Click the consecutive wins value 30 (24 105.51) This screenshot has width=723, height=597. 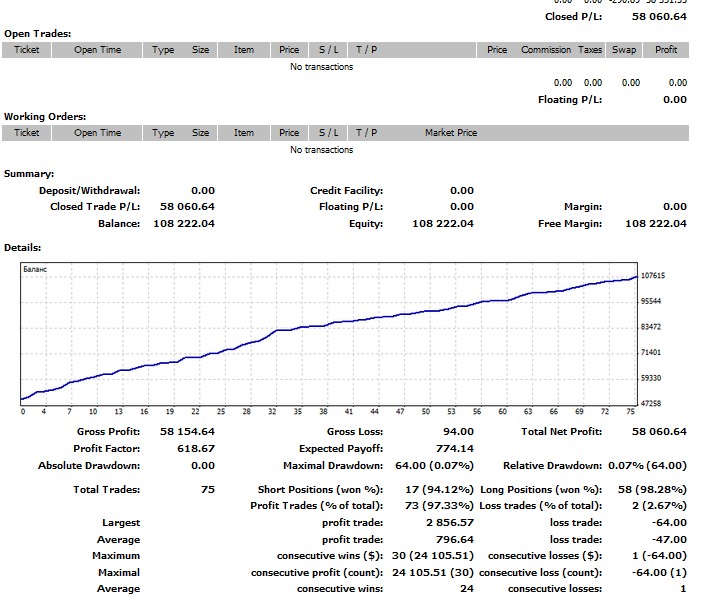pos(433,556)
